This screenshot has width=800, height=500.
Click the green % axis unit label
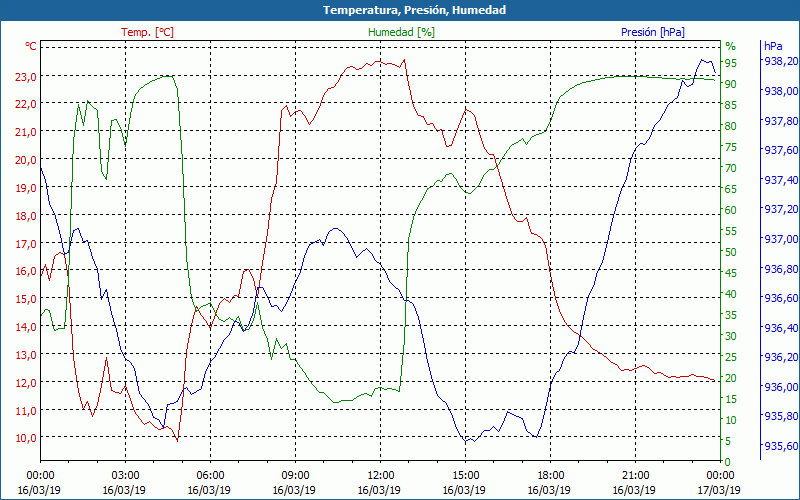tap(731, 46)
